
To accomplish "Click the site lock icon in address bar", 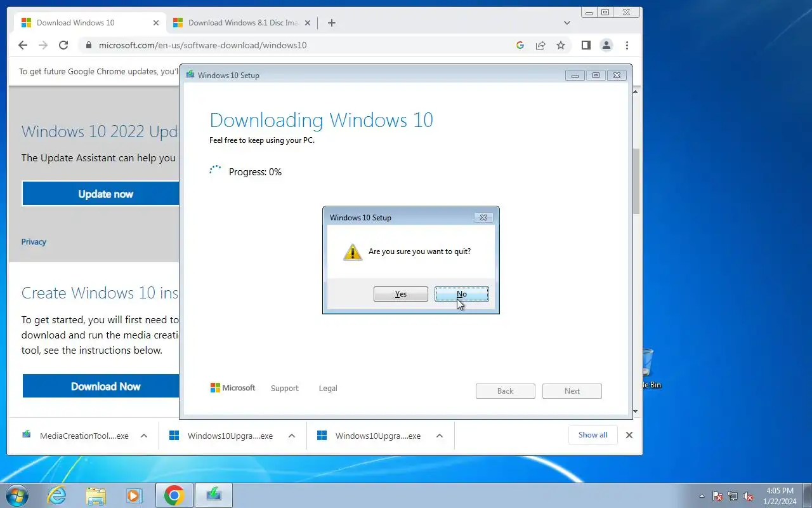I will 88,45.
